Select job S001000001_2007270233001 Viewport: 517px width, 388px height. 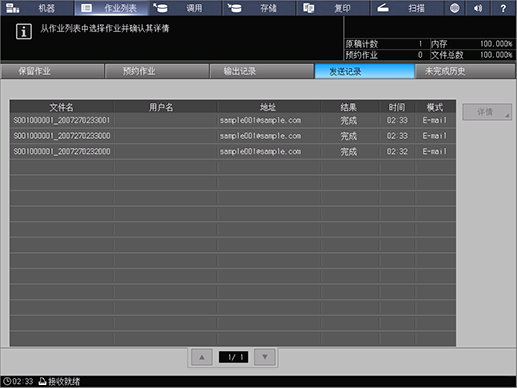pos(233,120)
